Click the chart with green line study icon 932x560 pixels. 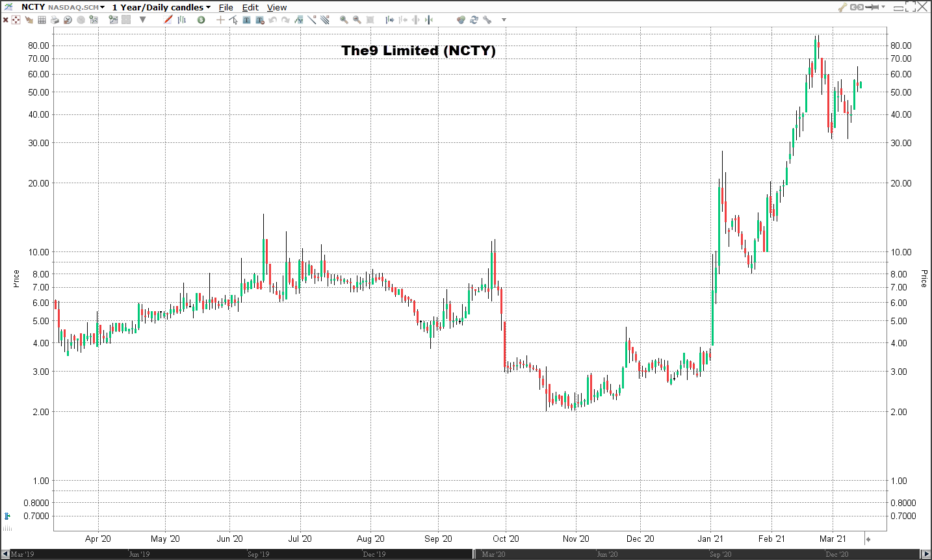pyautogui.click(x=113, y=19)
